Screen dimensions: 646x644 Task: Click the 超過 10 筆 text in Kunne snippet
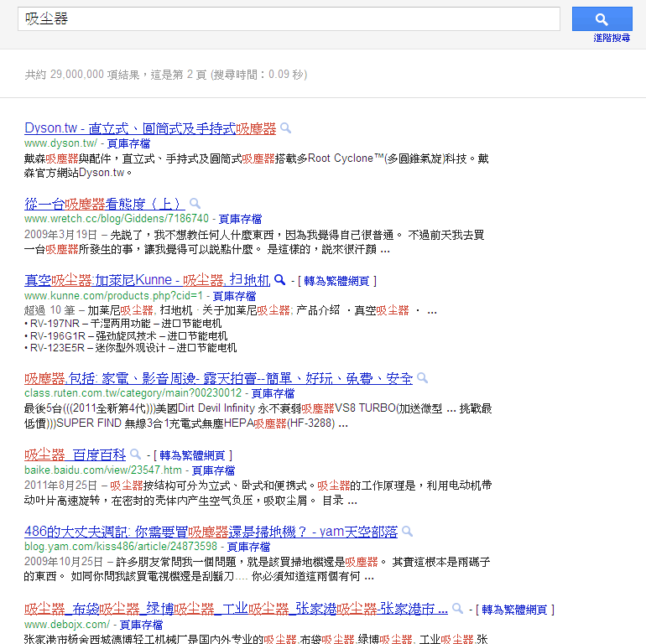tap(49, 310)
